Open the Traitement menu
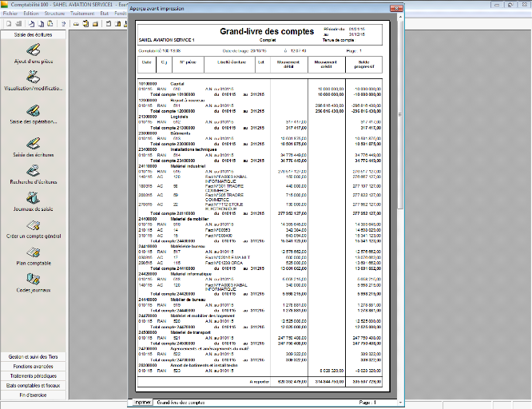This screenshot has width=532, height=409. coord(82,14)
